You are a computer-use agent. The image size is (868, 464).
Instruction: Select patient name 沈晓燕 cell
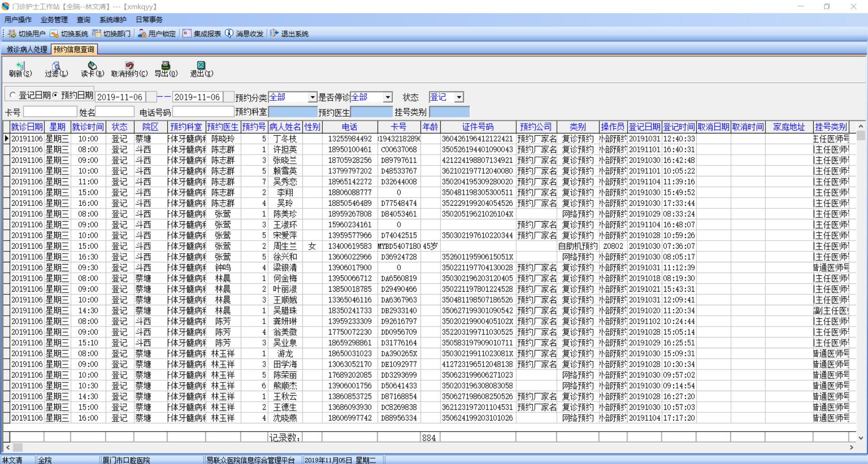tap(285, 418)
